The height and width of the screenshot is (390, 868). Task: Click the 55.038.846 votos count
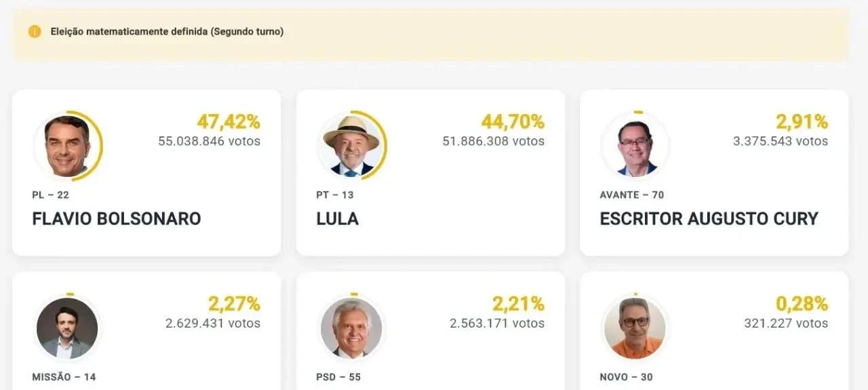point(210,141)
